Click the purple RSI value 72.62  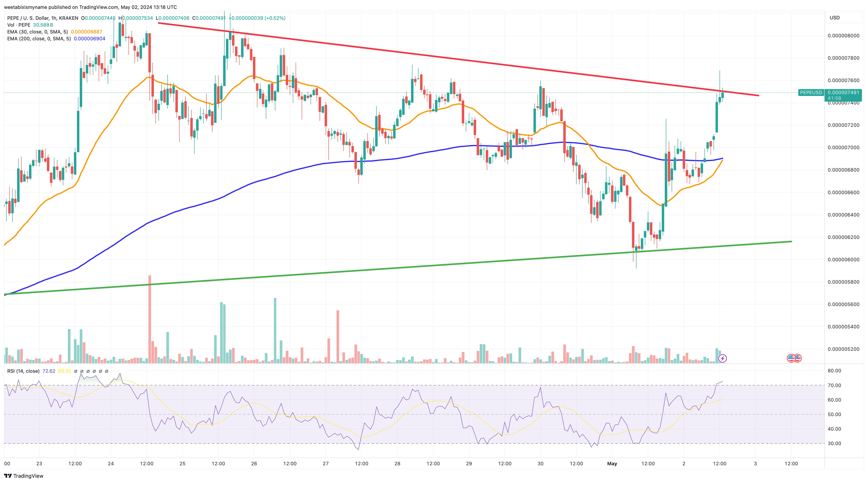click(49, 371)
